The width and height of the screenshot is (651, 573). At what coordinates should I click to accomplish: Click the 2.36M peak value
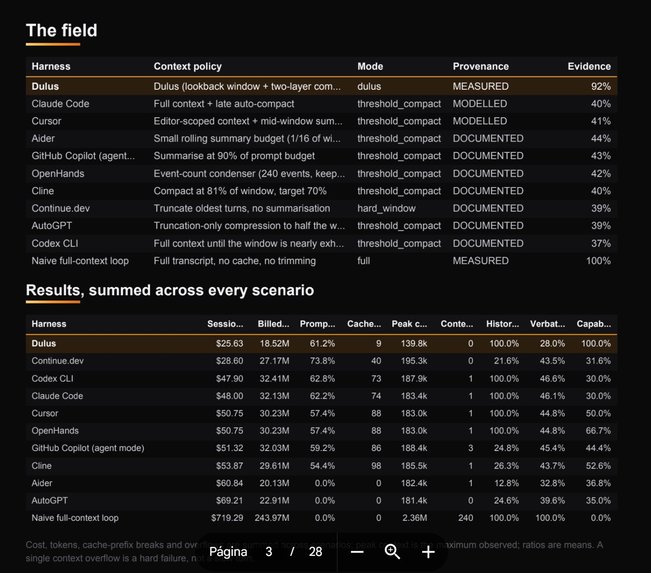click(414, 518)
